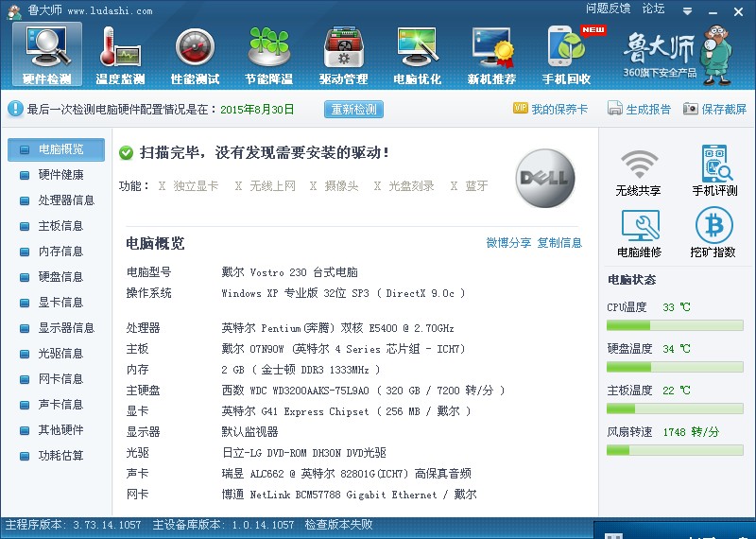Click the Dell logo badge
The image size is (756, 539).
(x=544, y=179)
